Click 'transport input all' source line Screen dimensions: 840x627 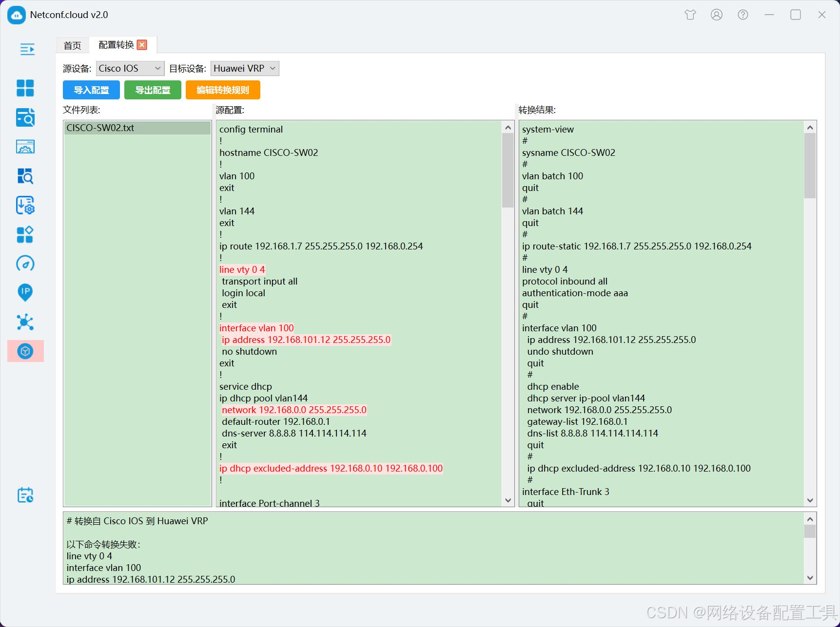pyautogui.click(x=259, y=281)
